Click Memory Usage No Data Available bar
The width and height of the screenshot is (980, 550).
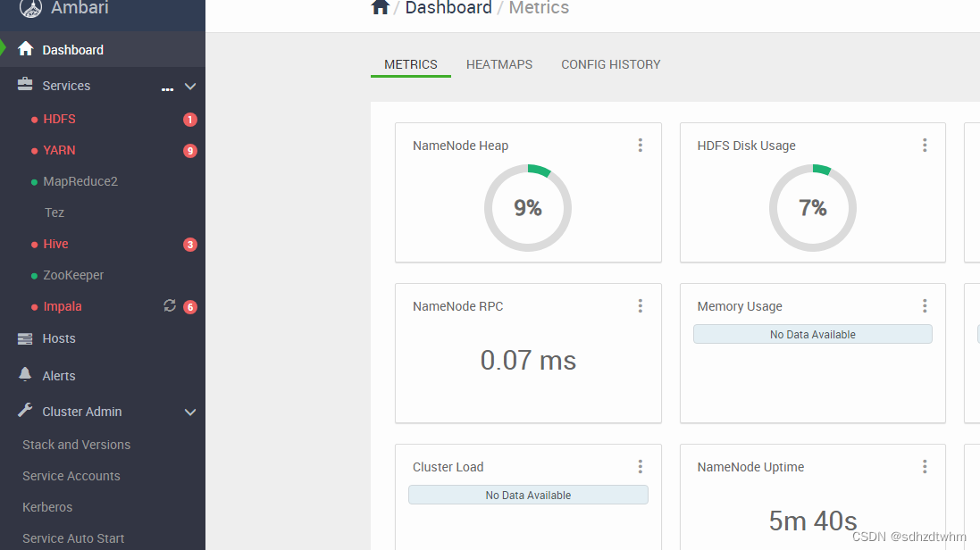point(813,334)
